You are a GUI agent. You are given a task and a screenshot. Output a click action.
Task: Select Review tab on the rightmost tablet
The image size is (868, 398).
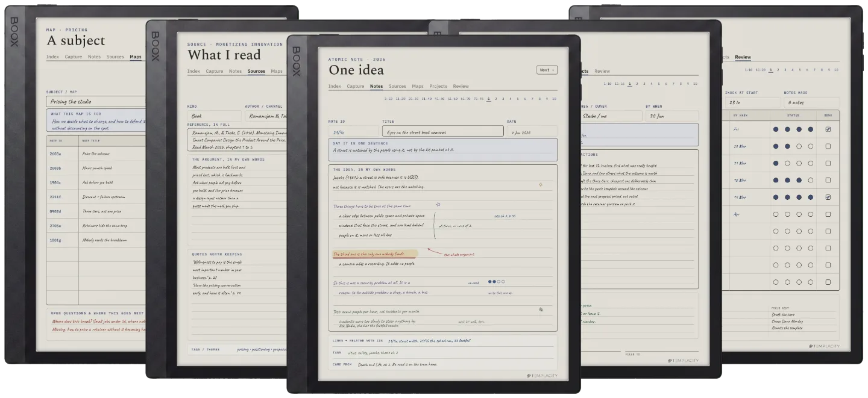click(x=743, y=57)
